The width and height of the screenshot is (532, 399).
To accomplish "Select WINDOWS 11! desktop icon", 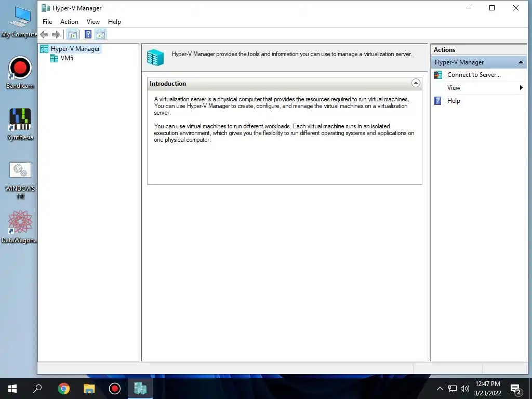I will (x=20, y=180).
